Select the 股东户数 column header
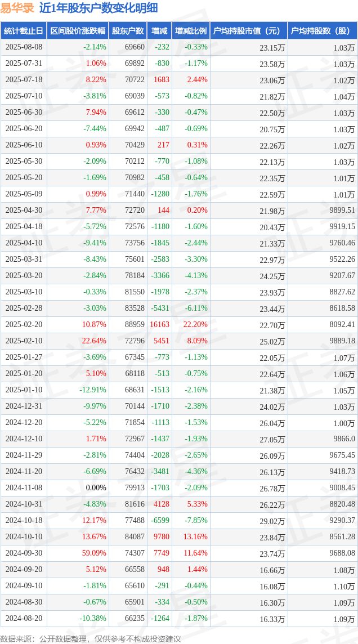 pos(128,31)
